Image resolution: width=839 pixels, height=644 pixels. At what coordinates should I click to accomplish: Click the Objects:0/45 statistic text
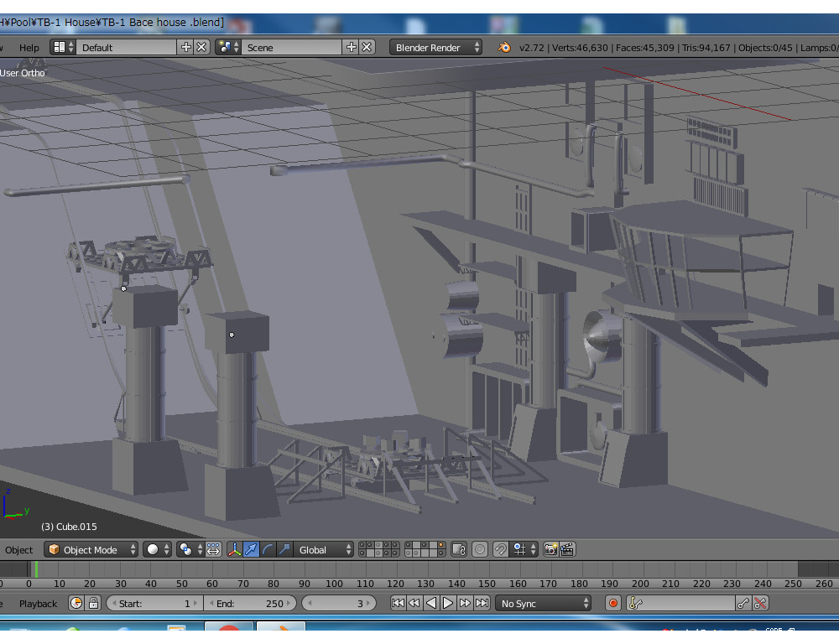click(x=765, y=48)
